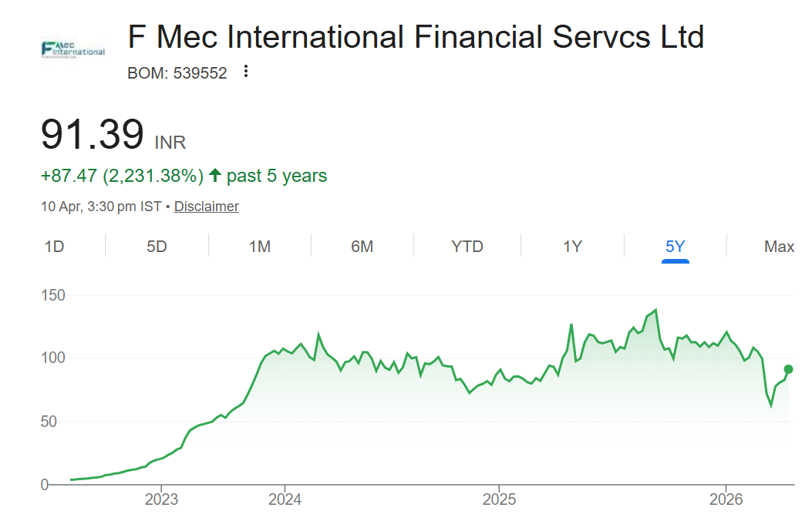
Task: Click the +87.47 (2,231.38%) gain text
Action: [x=122, y=176]
